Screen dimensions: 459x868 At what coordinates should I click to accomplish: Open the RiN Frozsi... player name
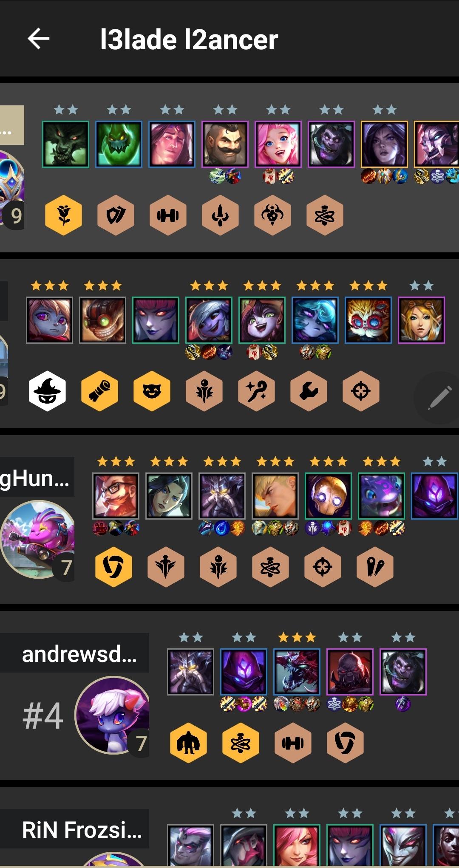82,829
